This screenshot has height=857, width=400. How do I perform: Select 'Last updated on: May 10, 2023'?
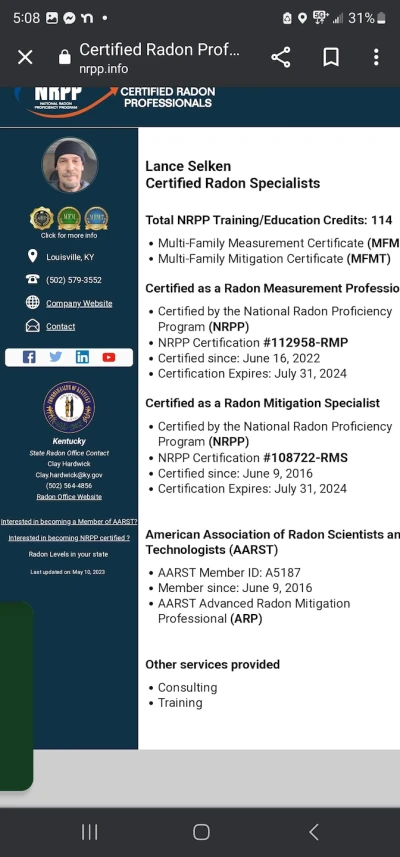point(68,572)
